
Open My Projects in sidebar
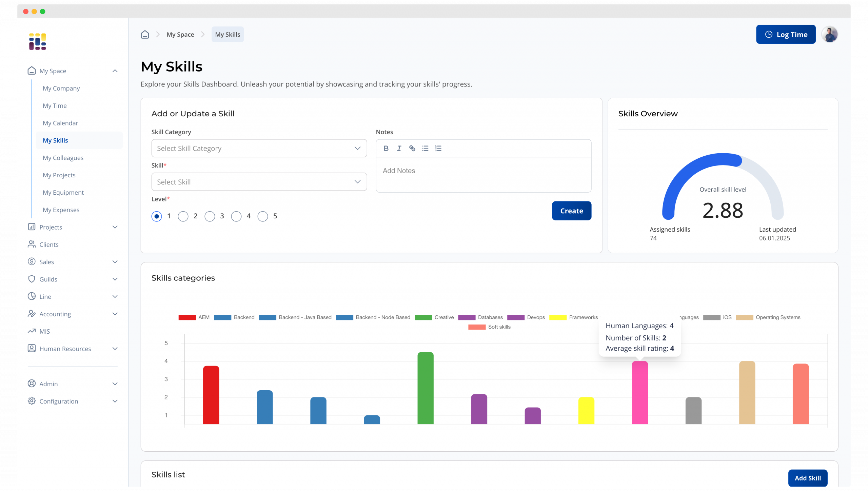point(59,175)
